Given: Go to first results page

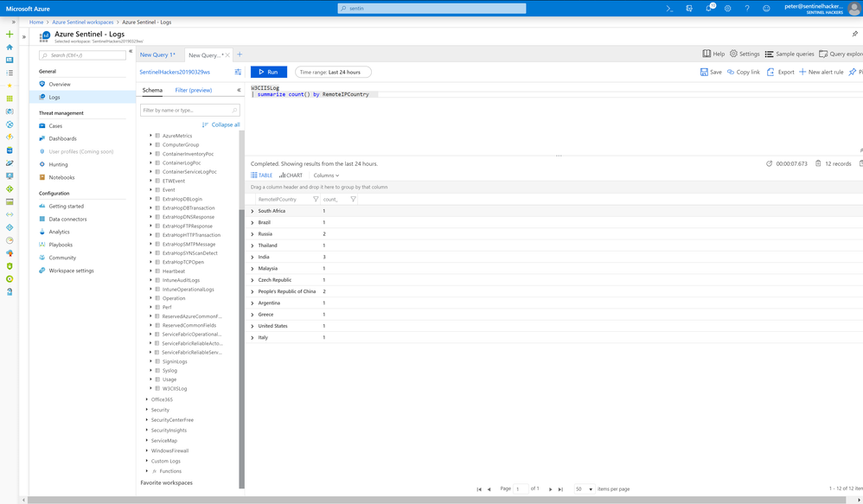Looking at the screenshot, I should 479,489.
